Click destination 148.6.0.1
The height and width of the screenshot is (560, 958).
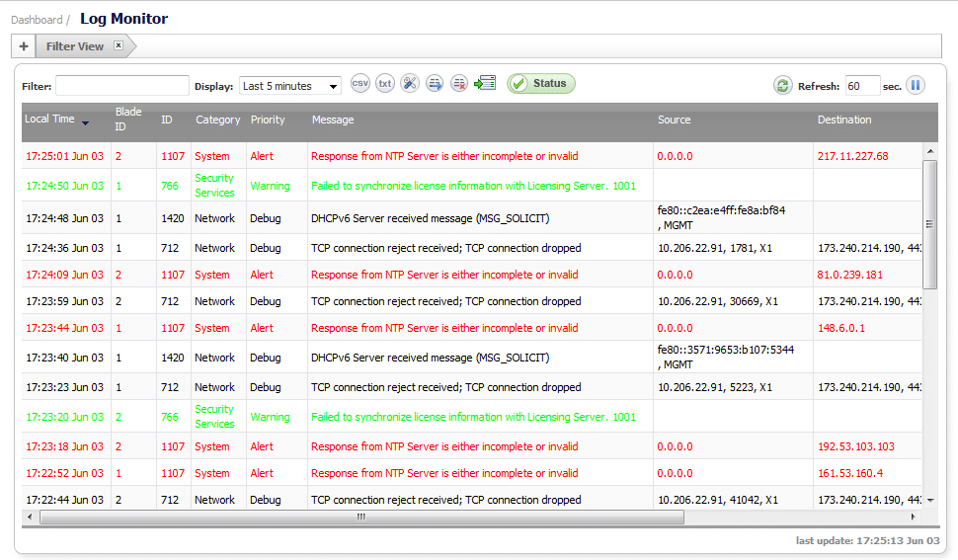[x=841, y=328]
